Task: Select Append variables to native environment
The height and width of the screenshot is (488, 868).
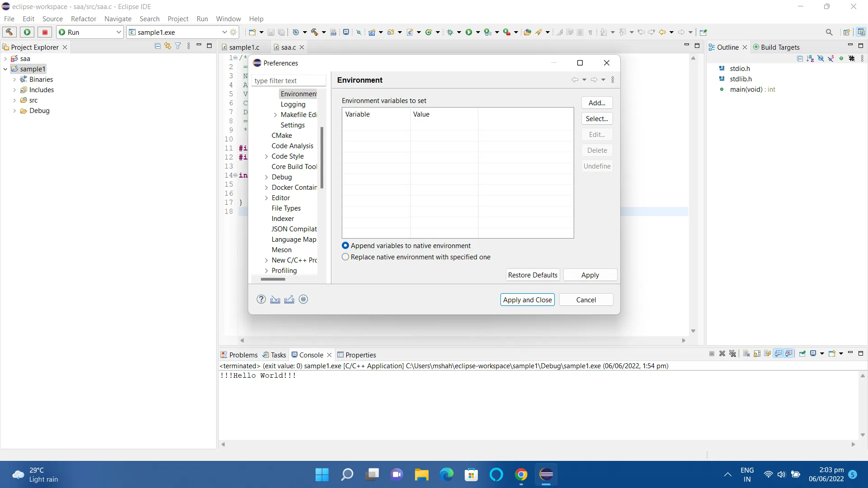Action: pos(346,246)
